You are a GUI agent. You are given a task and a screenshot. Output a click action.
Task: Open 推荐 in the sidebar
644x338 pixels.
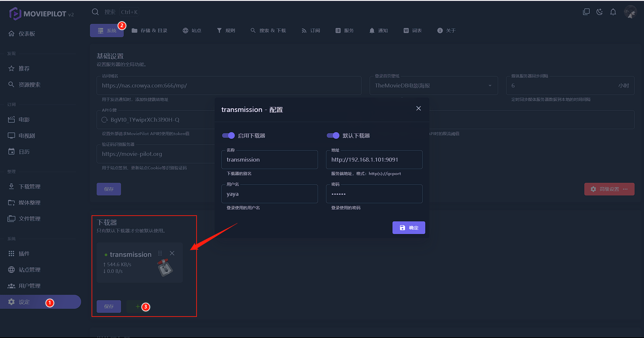(40, 68)
